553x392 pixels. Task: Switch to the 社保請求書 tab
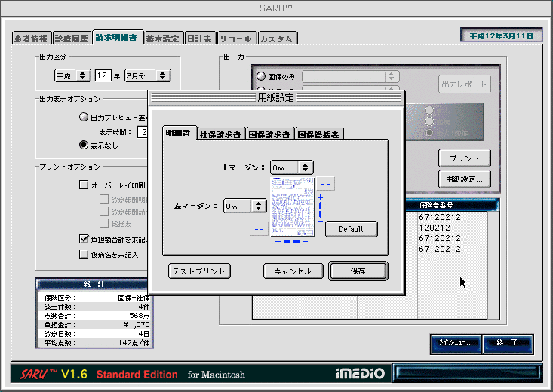click(220, 134)
